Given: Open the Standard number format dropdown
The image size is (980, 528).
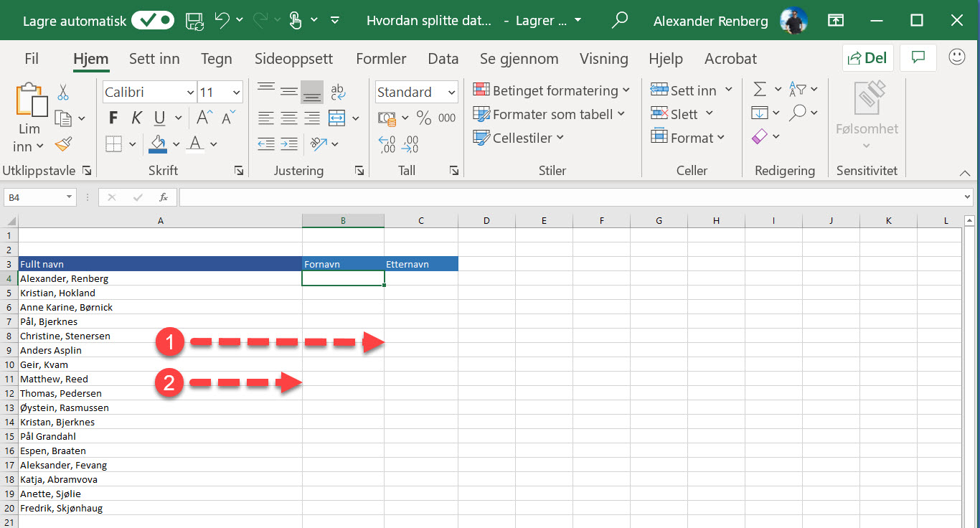Looking at the screenshot, I should tap(452, 92).
